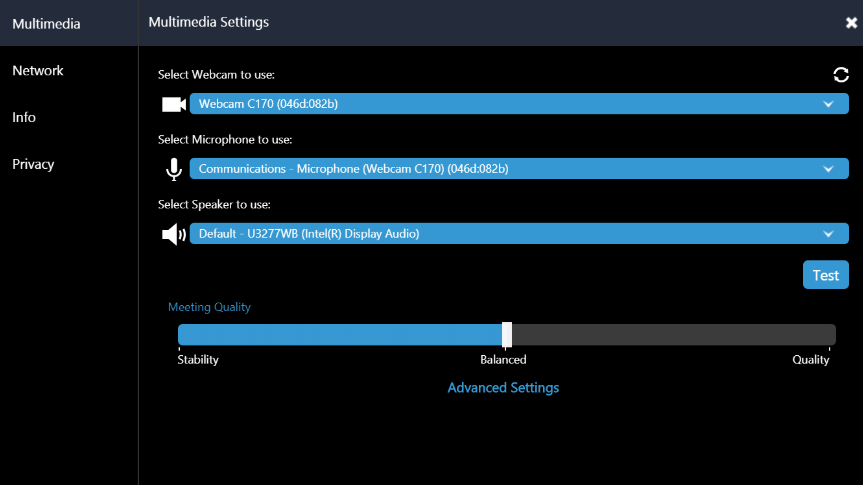
Task: Click the speaker volume icon
Action: coord(173,234)
